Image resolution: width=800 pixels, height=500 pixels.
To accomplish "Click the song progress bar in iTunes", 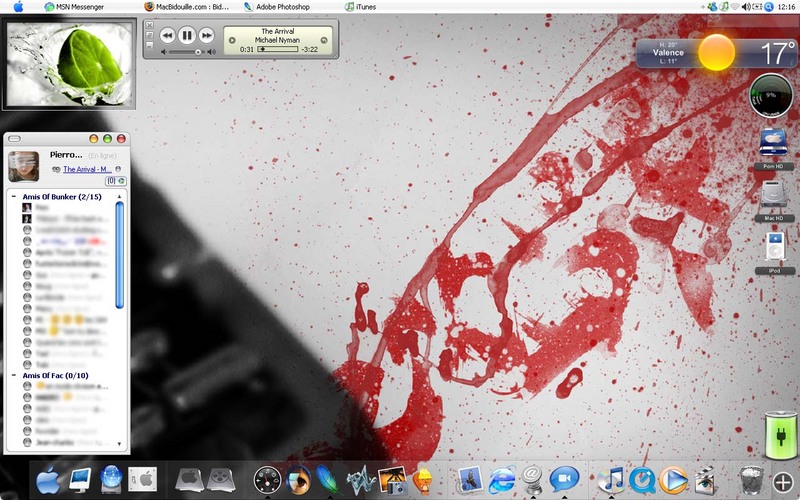I will click(278, 49).
